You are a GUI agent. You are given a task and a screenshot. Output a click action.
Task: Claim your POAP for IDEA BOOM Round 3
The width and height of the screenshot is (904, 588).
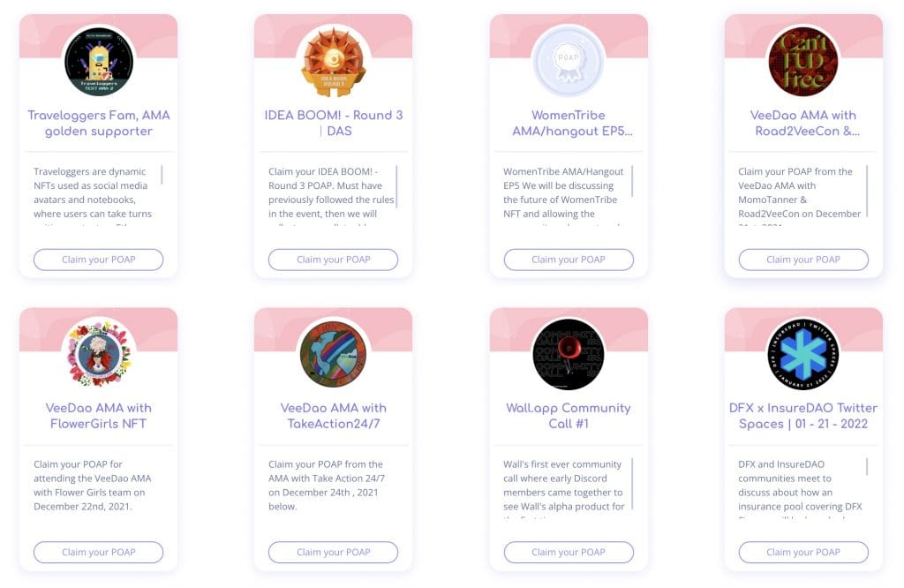click(x=333, y=260)
